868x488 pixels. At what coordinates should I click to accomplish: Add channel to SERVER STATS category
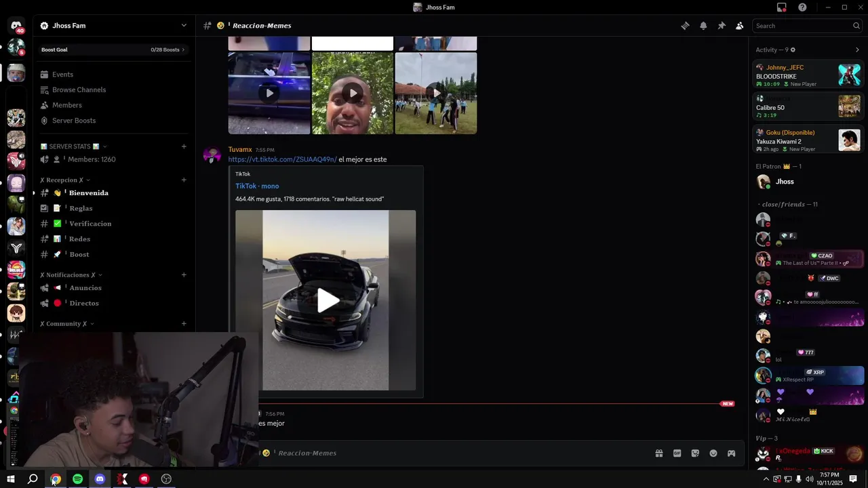pos(184,146)
